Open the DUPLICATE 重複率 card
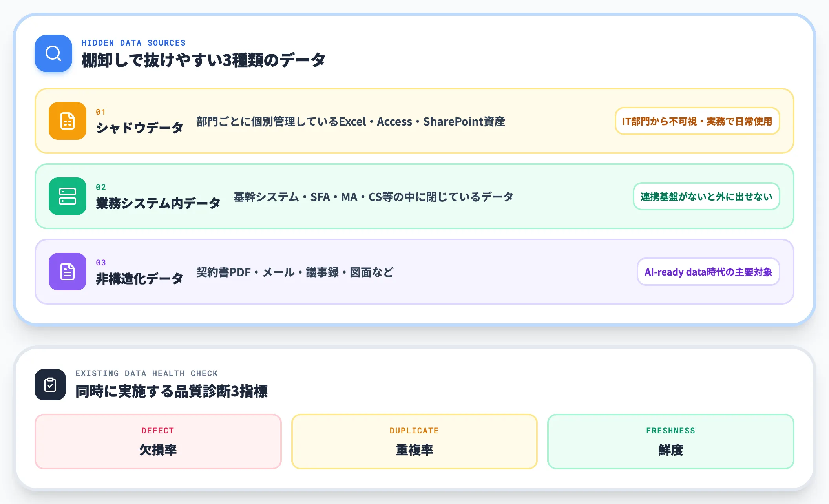Screen dimensions: 829x504 pyautogui.click(x=414, y=442)
